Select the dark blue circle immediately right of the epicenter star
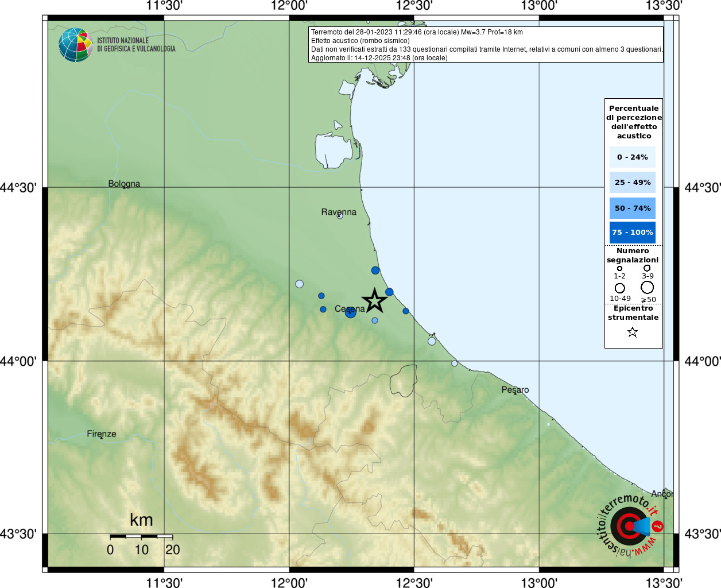This screenshot has height=588, width=721. [x=389, y=292]
